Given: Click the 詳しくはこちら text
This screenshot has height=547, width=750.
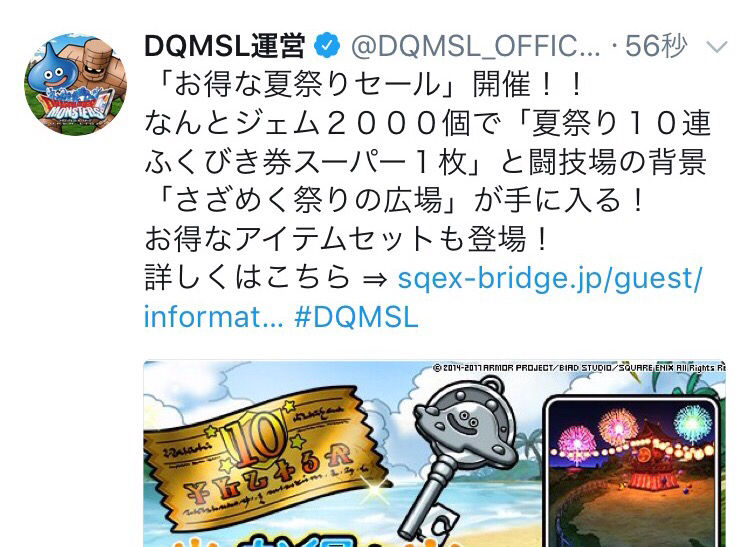Looking at the screenshot, I should 247,278.
